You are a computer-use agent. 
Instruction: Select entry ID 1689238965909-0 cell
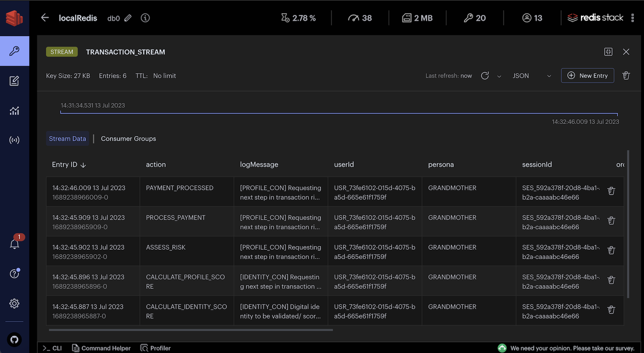(93, 222)
